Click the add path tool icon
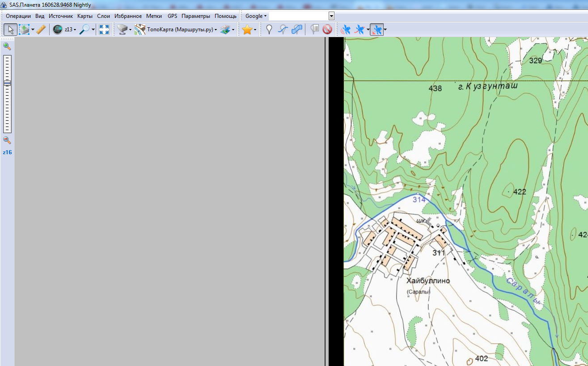Viewport: 588px width, 366px height. 283,29
